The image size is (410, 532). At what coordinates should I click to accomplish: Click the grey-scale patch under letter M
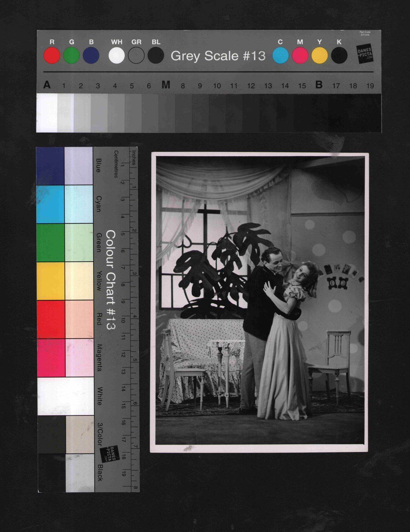pyautogui.click(x=167, y=113)
